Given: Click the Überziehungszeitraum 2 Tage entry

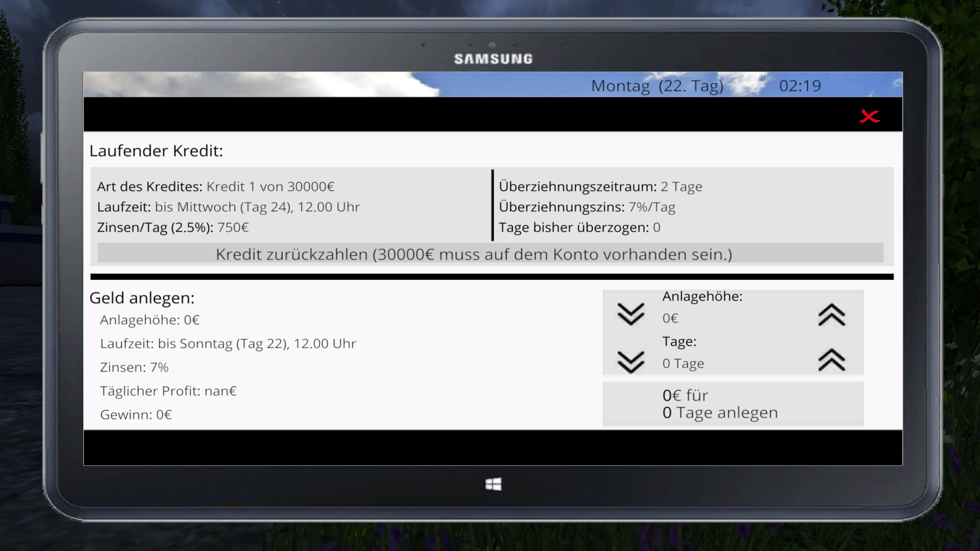Looking at the screenshot, I should [x=600, y=187].
